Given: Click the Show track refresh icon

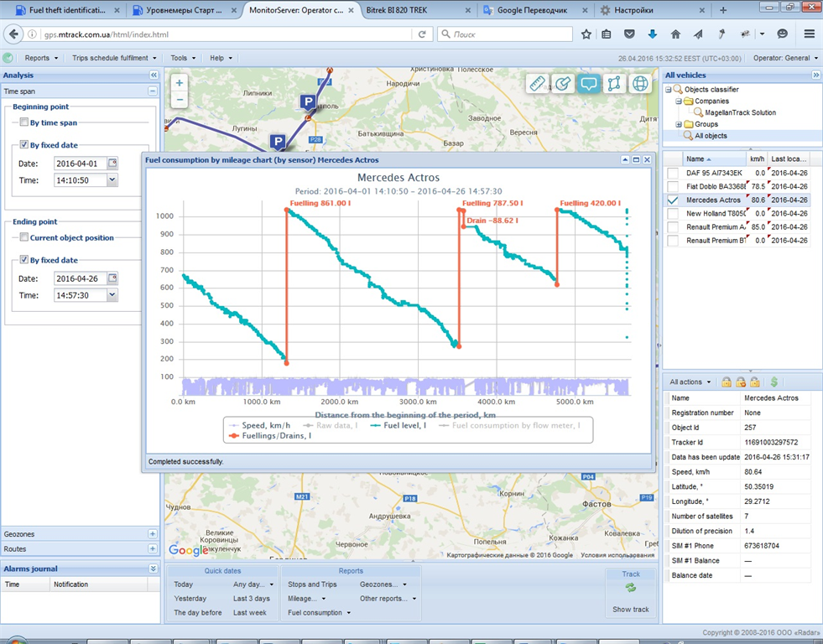Looking at the screenshot, I should point(631,589).
